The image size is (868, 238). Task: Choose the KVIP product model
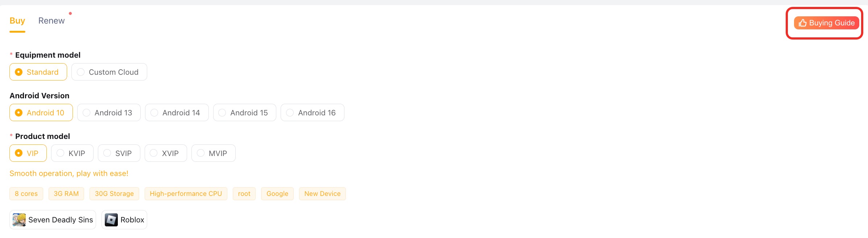[72, 153]
